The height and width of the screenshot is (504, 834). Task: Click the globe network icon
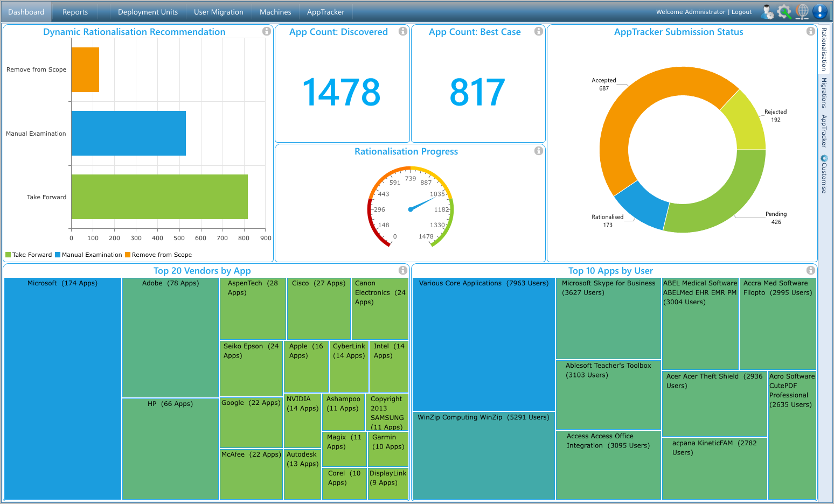(x=802, y=12)
